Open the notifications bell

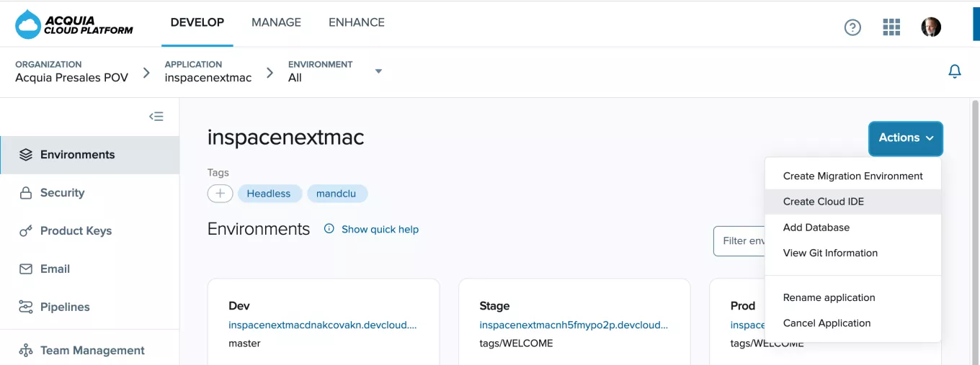click(x=955, y=71)
